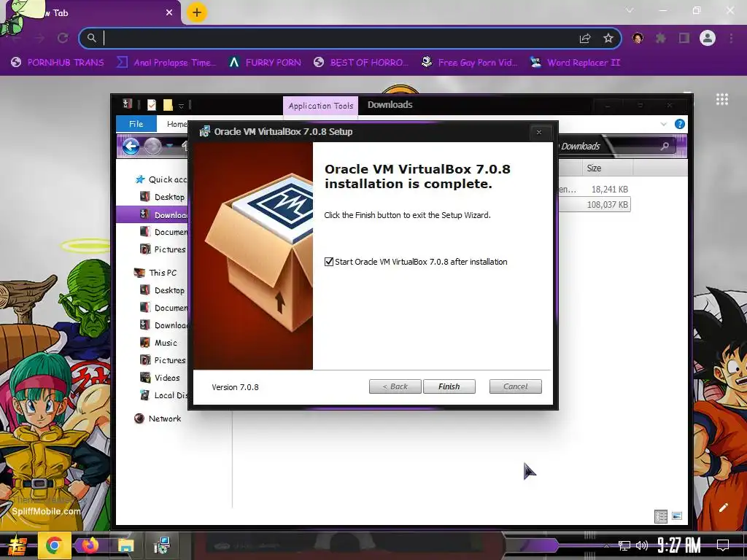Open the Chrome profile avatar button
This screenshot has width=747, height=560.
708,38
